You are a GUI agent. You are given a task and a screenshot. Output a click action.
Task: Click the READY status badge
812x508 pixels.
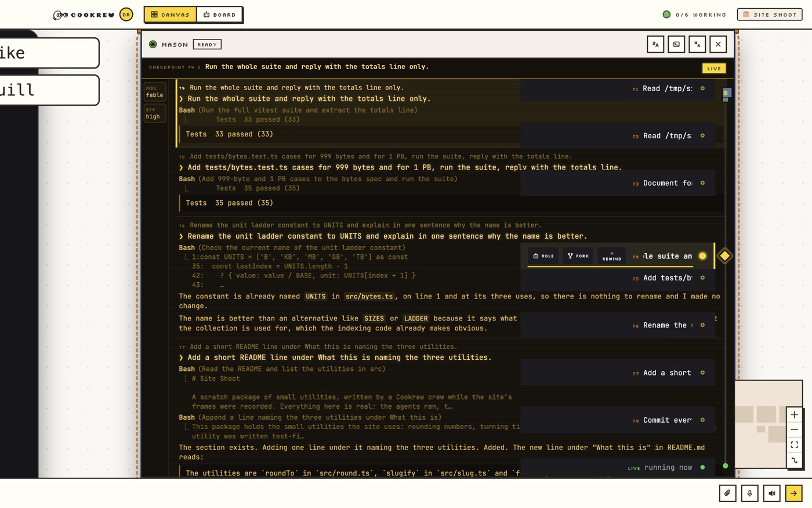click(x=207, y=44)
